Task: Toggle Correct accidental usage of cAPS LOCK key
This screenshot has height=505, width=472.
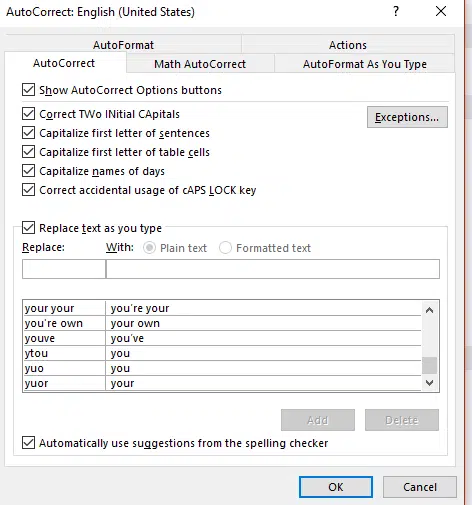Action: (28, 190)
